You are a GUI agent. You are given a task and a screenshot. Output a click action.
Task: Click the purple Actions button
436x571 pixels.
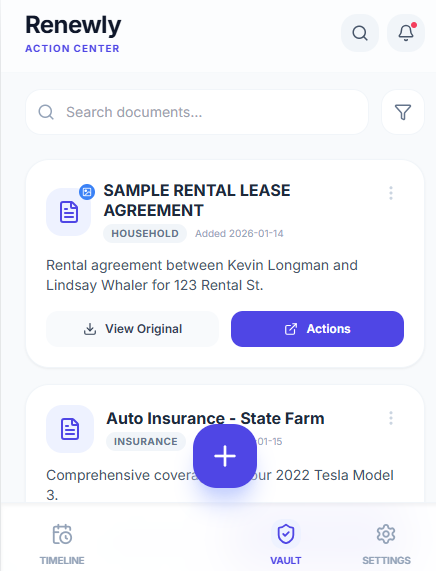pyautogui.click(x=317, y=329)
